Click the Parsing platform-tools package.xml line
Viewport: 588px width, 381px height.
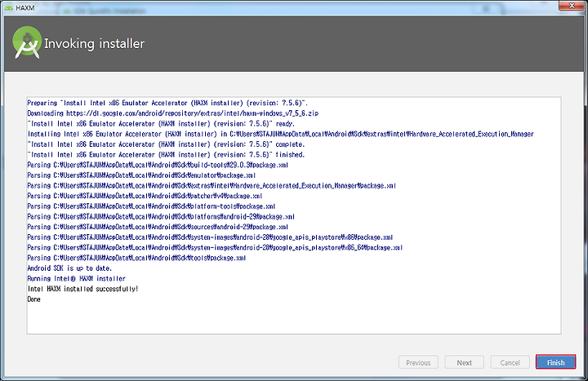(x=152, y=206)
